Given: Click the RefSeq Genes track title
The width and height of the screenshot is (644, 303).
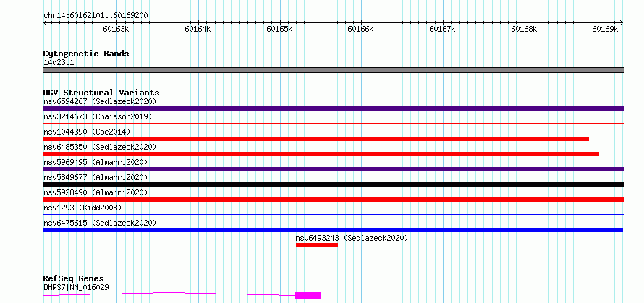Looking at the screenshot, I should coord(74,279).
